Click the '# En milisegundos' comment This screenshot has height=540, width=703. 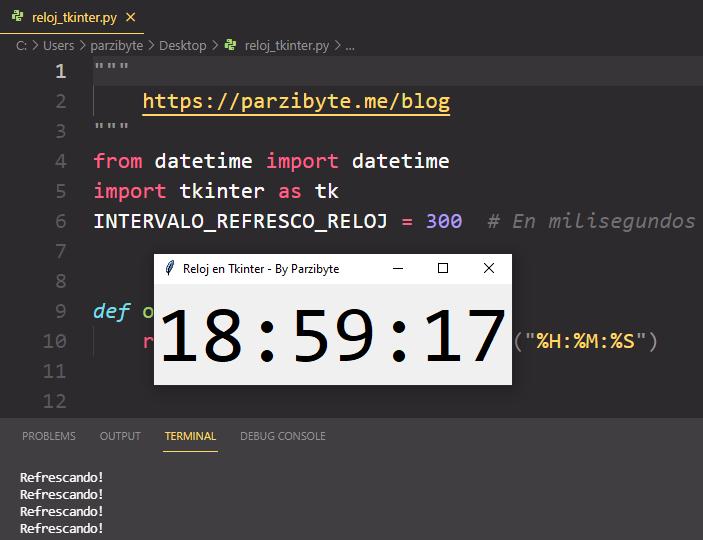click(x=591, y=222)
